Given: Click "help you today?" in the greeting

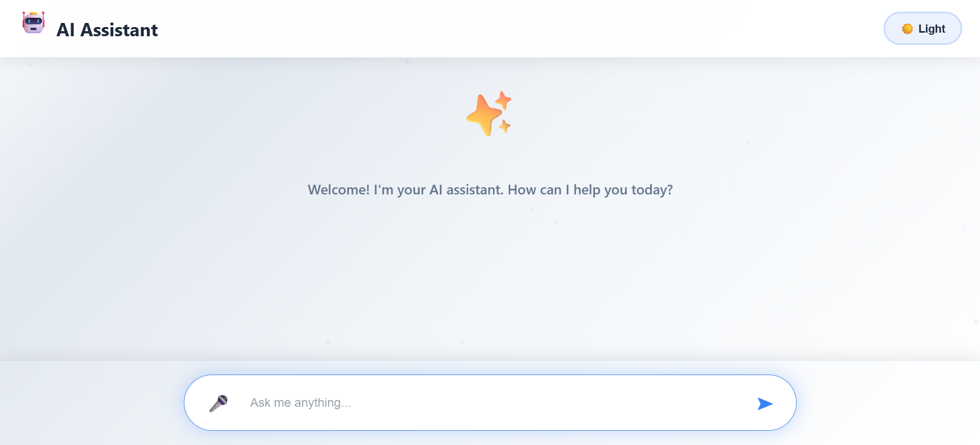Looking at the screenshot, I should (623, 190).
